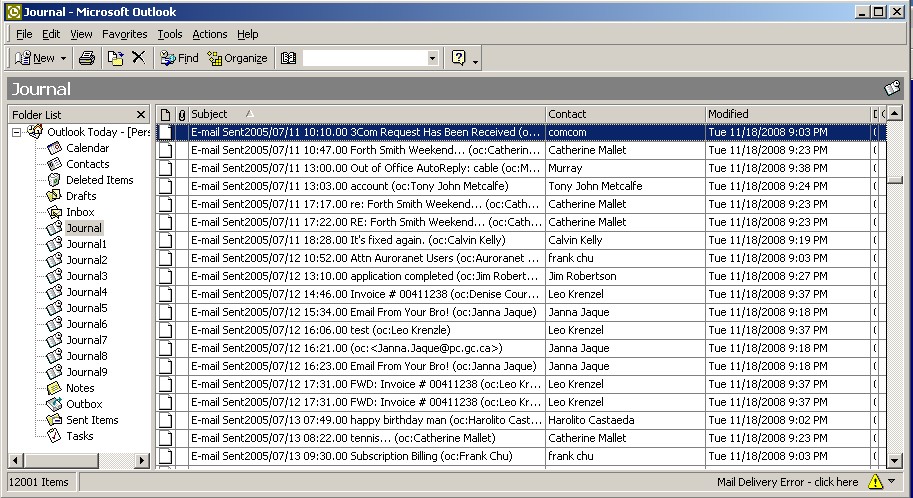Collapse the Outlook Today tree node
913x498 pixels.
coord(17,132)
